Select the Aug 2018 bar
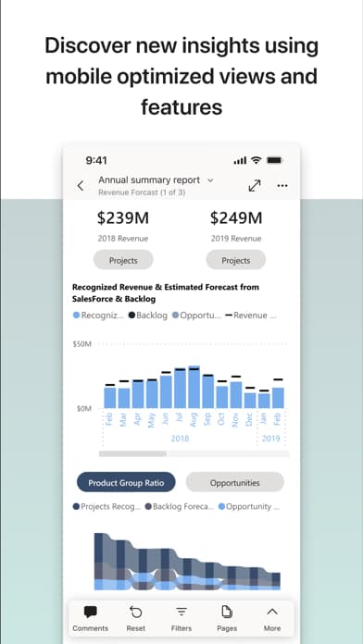This screenshot has width=363, height=644. 194,387
